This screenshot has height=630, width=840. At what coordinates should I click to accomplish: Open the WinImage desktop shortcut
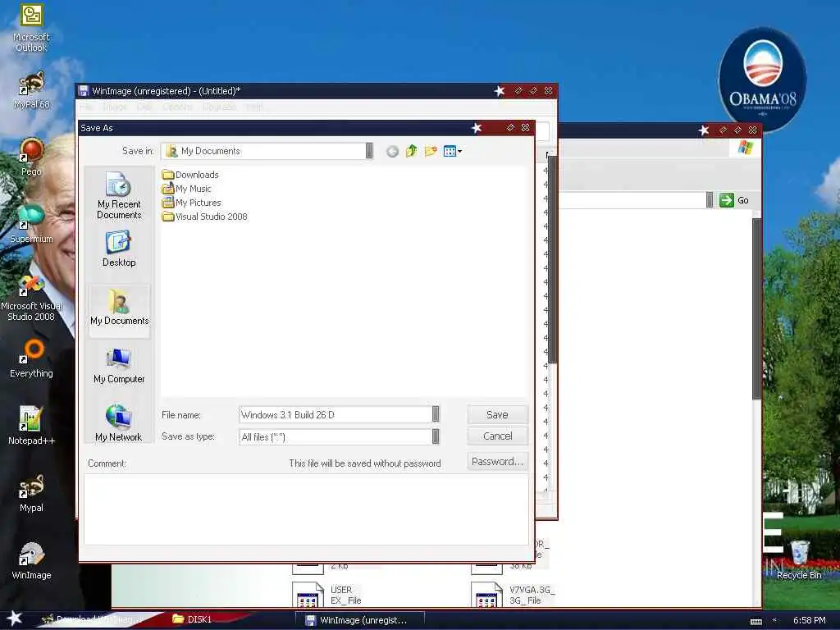31,560
